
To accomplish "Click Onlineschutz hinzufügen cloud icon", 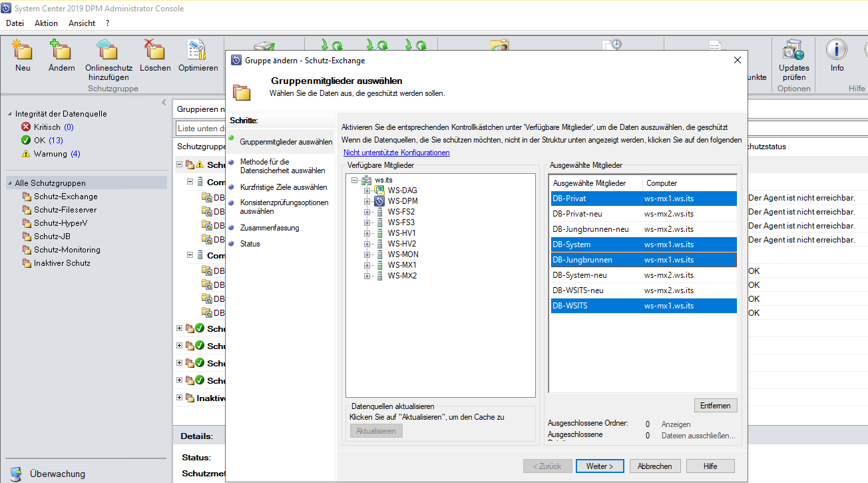I will (x=108, y=51).
